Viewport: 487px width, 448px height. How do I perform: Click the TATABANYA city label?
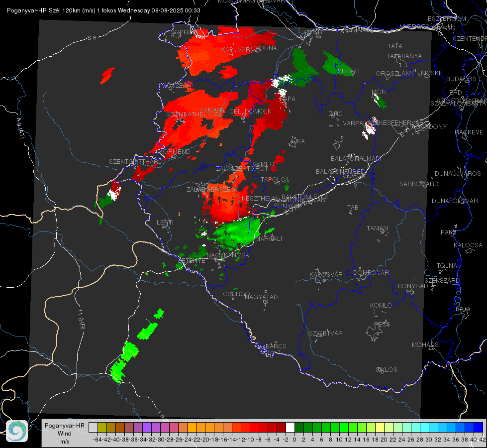(404, 56)
